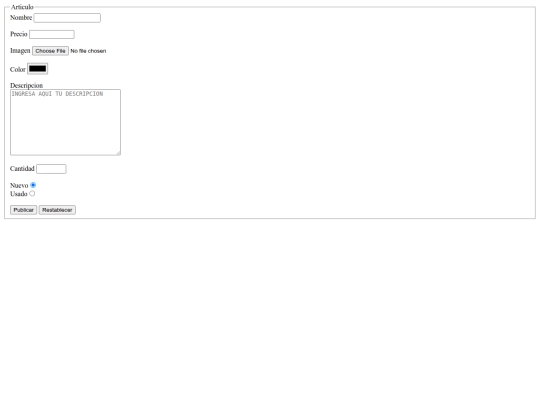Select the Usado radio button
540x405 pixels.
click(32, 194)
